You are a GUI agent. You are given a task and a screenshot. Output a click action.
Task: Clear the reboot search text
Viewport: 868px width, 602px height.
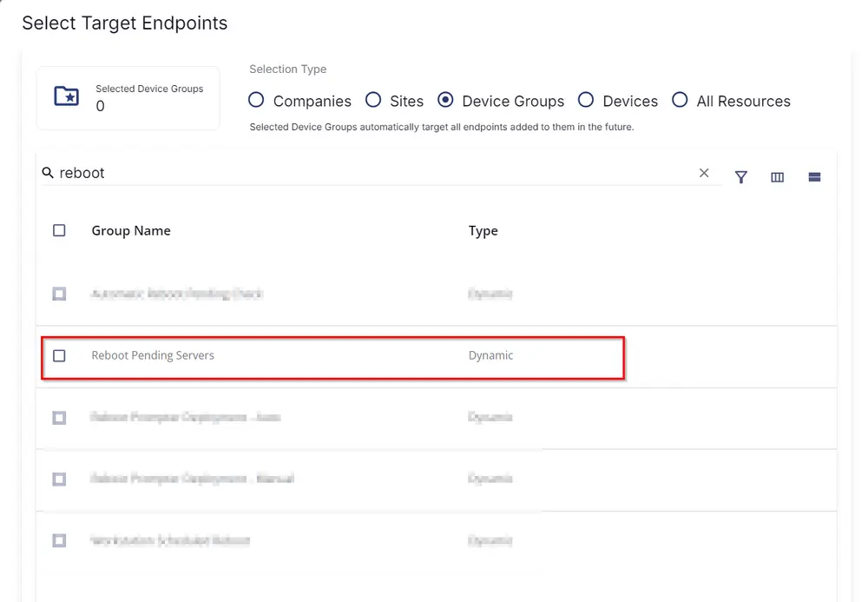click(x=704, y=173)
